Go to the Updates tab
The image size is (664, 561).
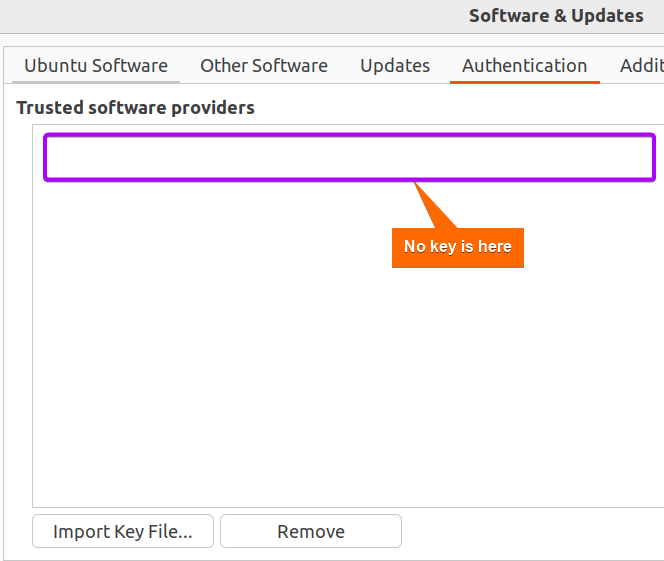click(x=395, y=66)
